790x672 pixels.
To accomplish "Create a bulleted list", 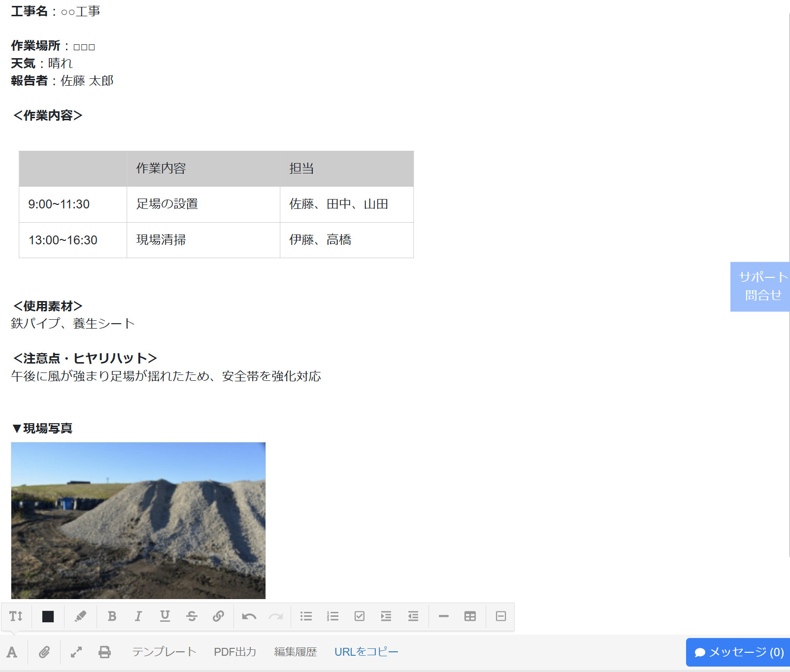I will [306, 616].
